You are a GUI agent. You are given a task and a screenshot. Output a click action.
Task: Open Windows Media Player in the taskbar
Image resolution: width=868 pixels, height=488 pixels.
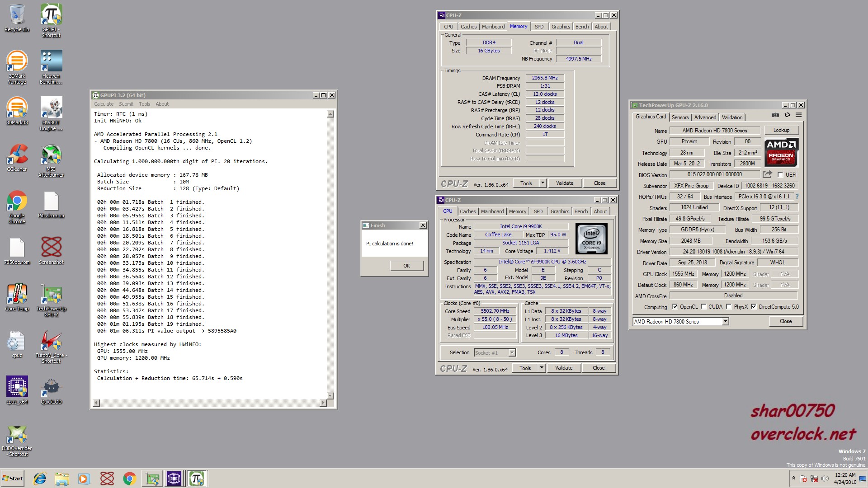(x=84, y=479)
